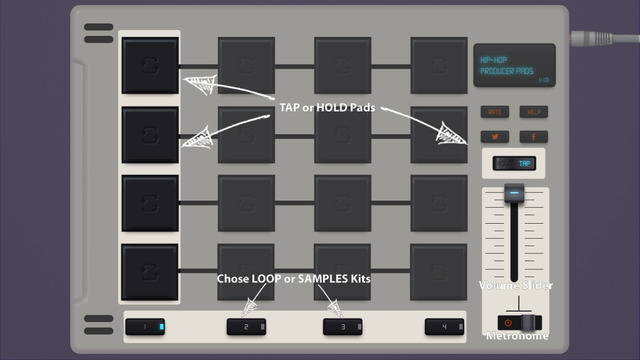Switch to kit 4
640x360 pixels.
pos(444,327)
